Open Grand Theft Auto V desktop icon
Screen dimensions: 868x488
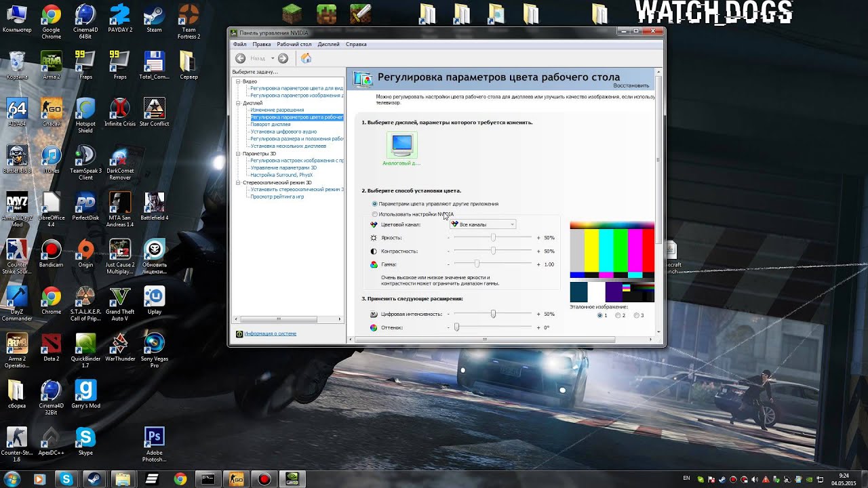[x=120, y=303]
